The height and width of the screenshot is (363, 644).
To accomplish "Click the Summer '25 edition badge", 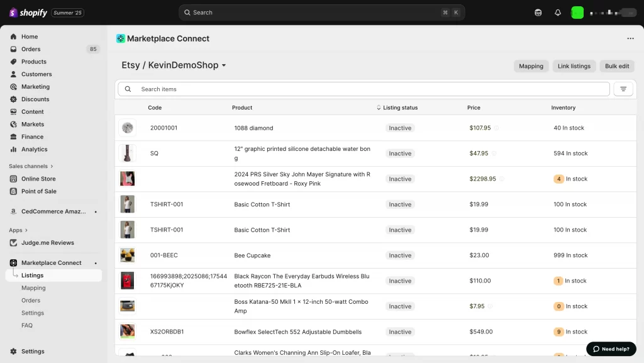I will click(x=68, y=13).
